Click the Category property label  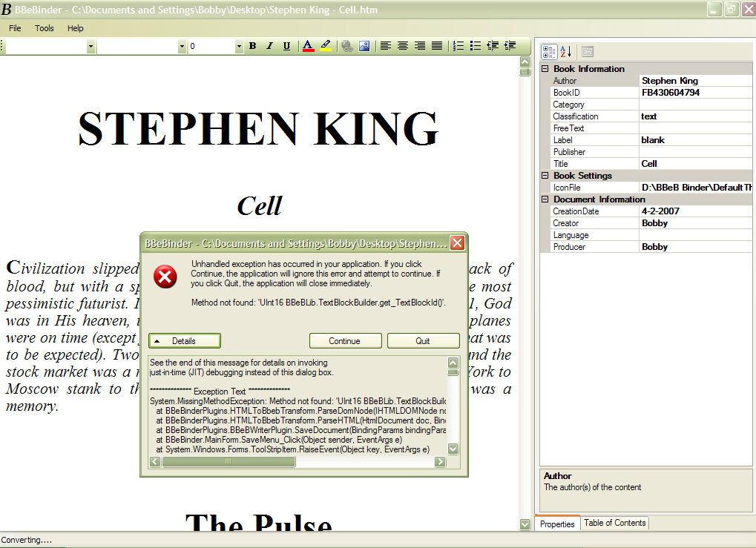click(569, 105)
